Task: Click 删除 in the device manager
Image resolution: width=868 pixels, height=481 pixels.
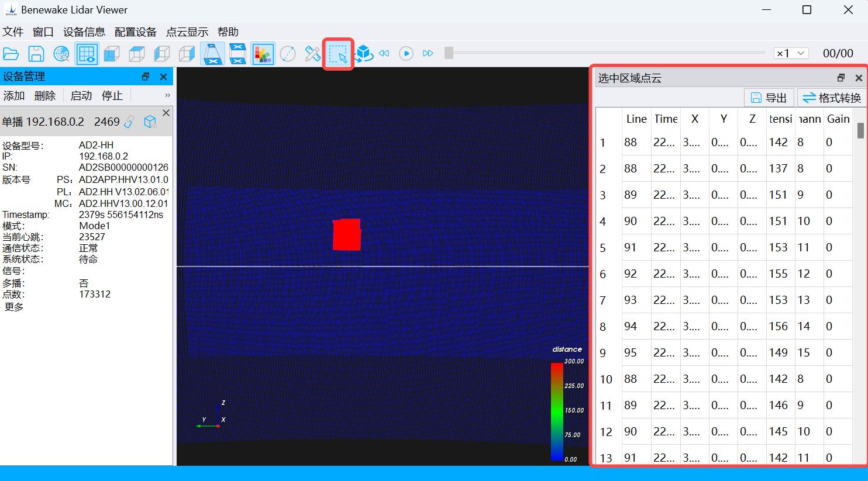Action: pyautogui.click(x=45, y=95)
